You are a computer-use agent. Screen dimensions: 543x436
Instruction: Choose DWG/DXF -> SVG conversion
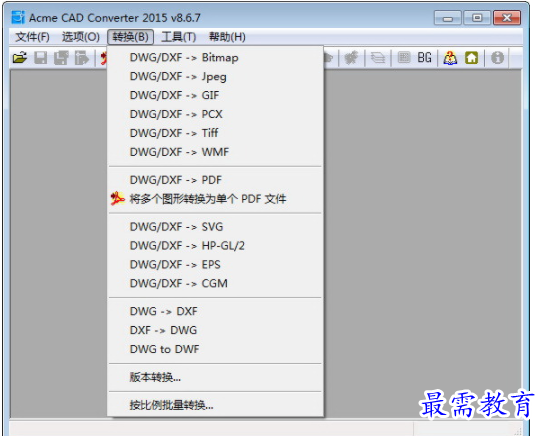215,227
